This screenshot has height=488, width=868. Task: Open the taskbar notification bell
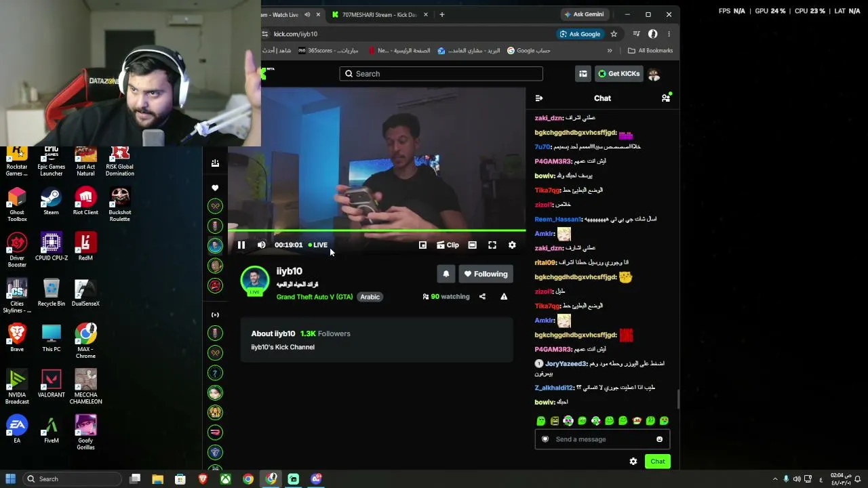[x=858, y=479]
